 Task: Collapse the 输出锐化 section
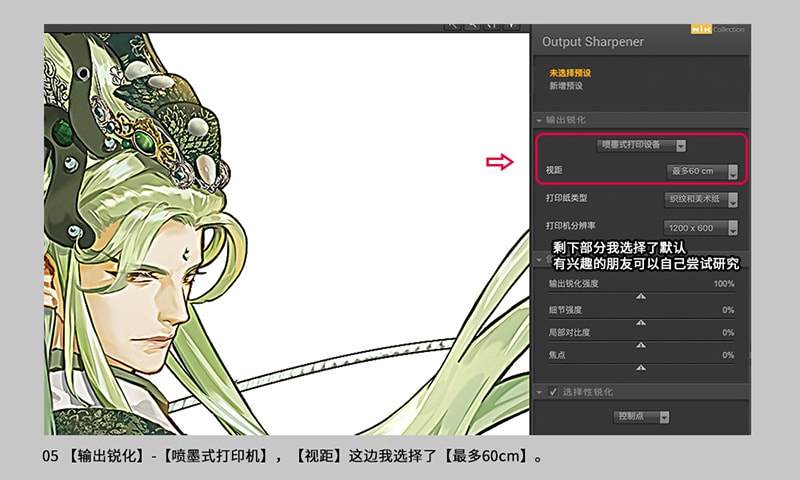(x=540, y=121)
